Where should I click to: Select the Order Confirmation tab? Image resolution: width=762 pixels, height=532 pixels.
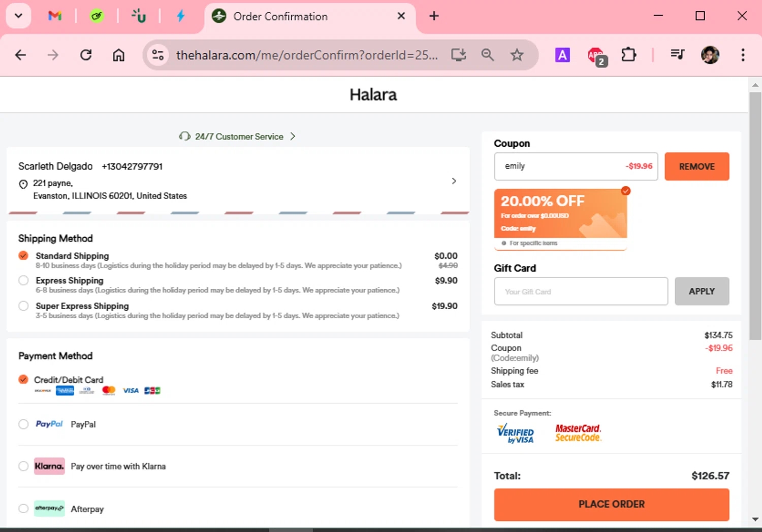coord(310,16)
